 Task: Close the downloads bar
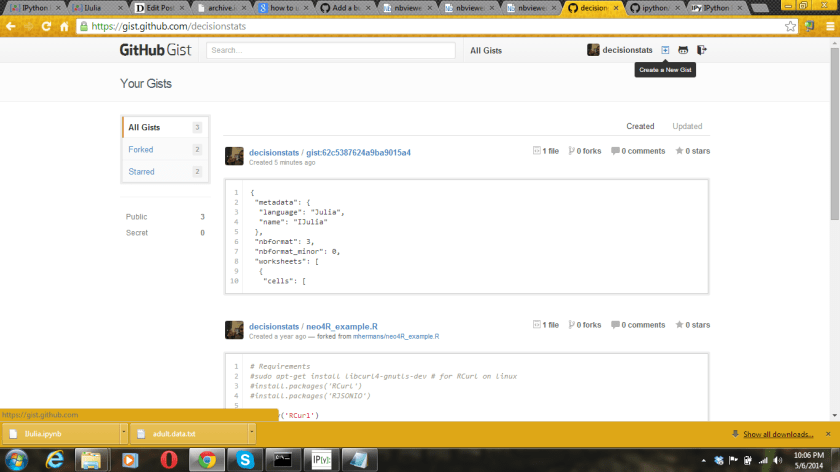pos(828,433)
